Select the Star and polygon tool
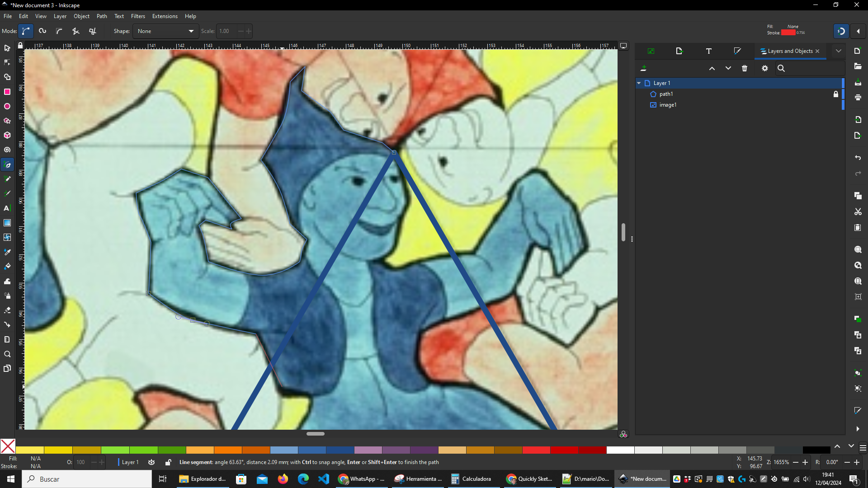This screenshot has height=488, width=868. pos(7,121)
